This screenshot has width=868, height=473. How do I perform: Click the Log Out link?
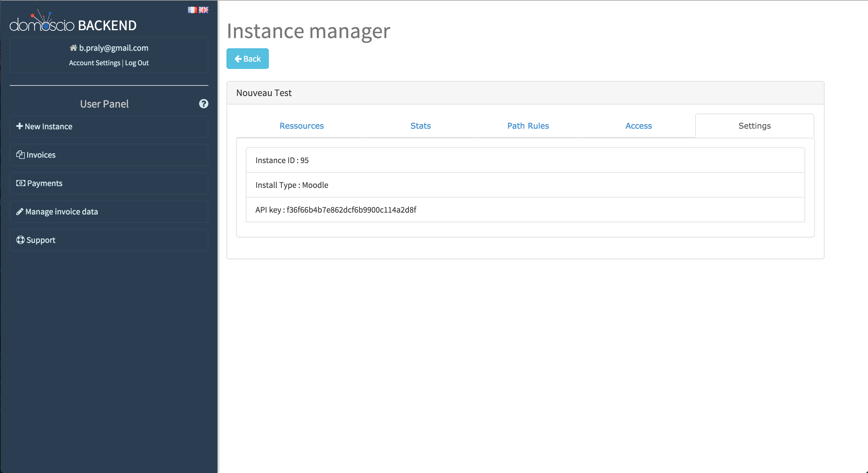[x=137, y=63]
